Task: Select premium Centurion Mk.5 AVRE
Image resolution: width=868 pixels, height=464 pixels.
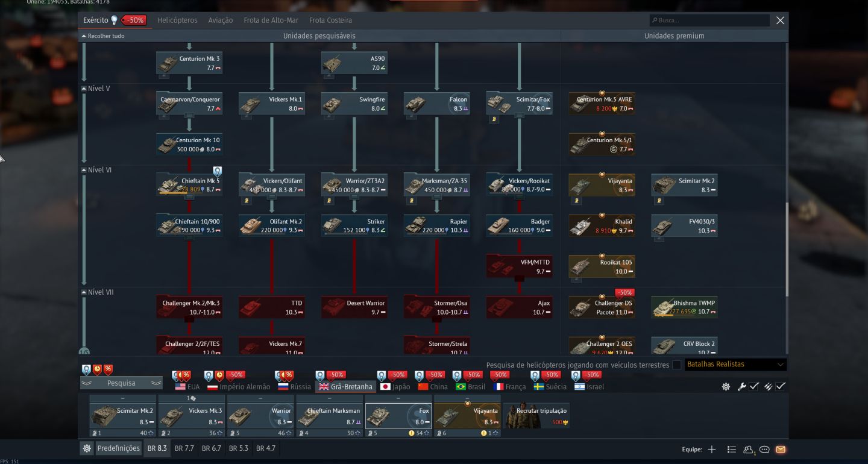Action: pyautogui.click(x=602, y=104)
